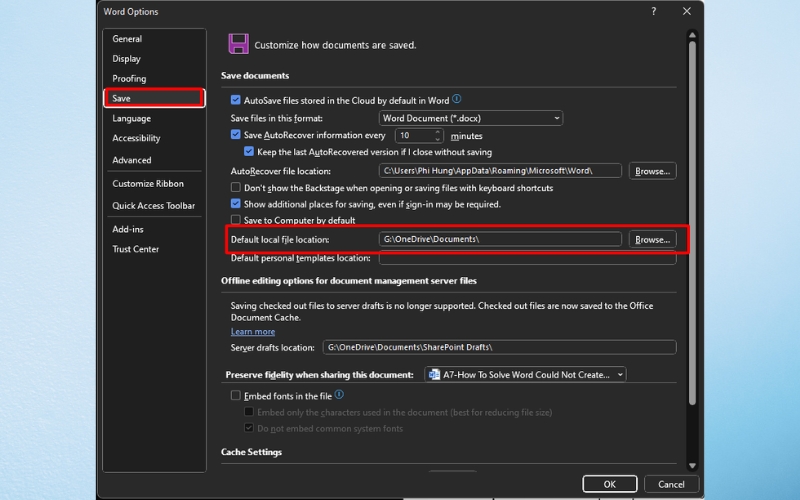
Task: Click the AutoSave info icon
Action: [x=457, y=100]
